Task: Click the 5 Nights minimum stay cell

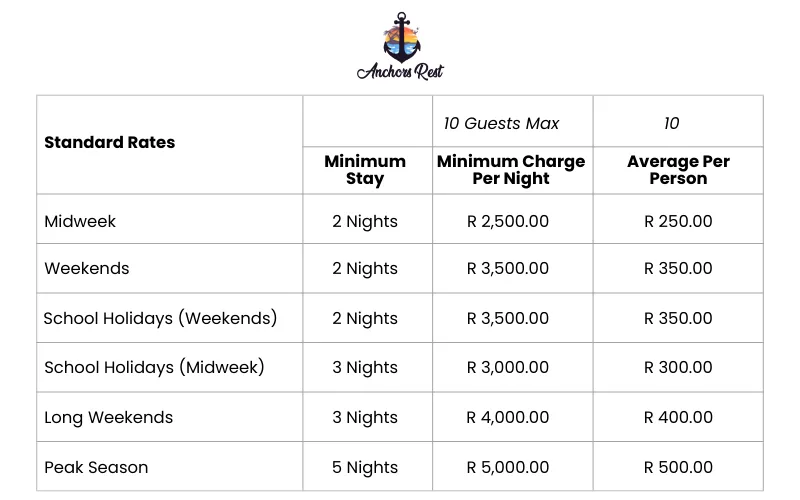Action: (x=365, y=467)
